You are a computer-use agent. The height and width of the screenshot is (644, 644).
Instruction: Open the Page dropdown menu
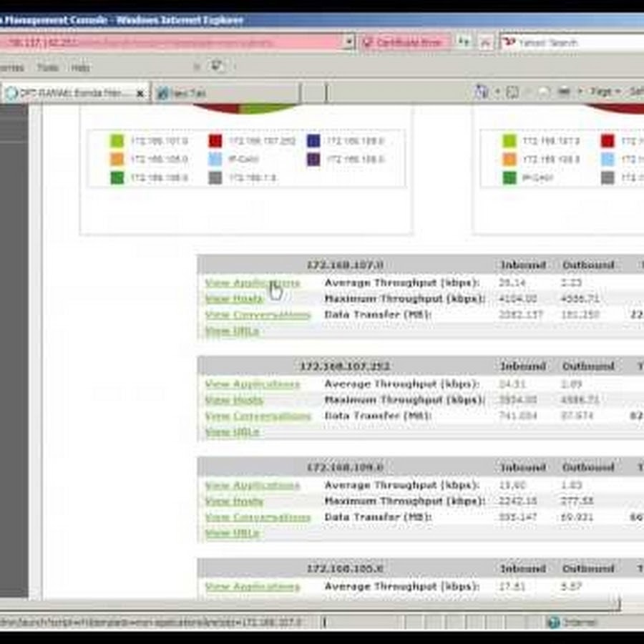coord(603,92)
